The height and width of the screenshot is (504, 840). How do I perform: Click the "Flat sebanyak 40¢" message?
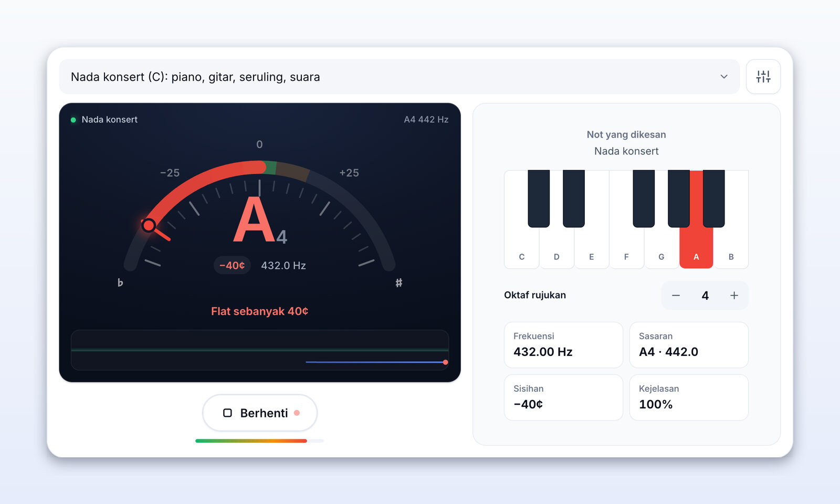[x=260, y=311]
